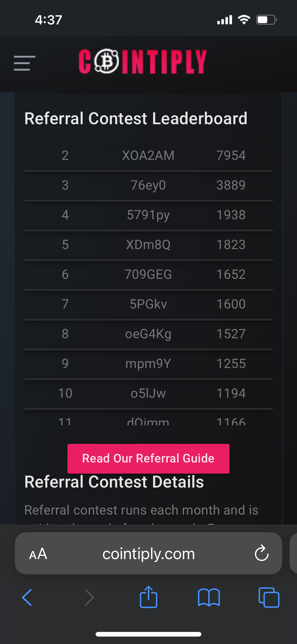Image resolution: width=297 pixels, height=644 pixels.
Task: Select leaderboard user 76ey0
Action: coord(148,185)
